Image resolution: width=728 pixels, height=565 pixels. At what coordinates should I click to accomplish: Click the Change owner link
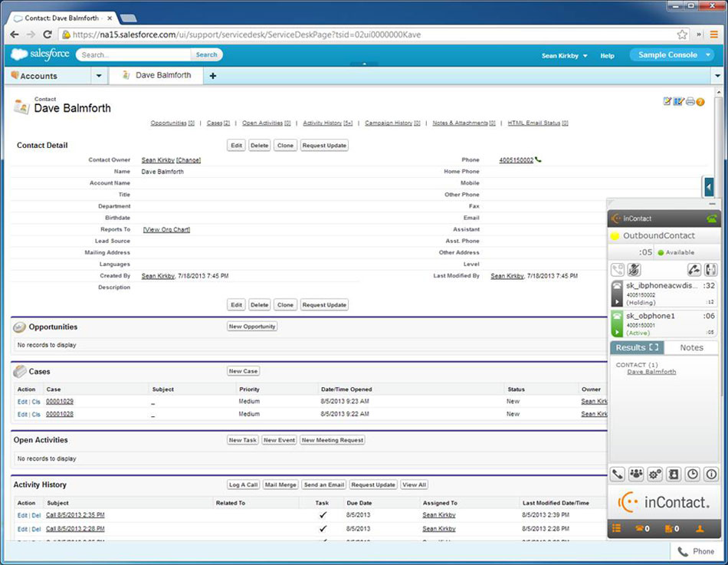click(189, 160)
